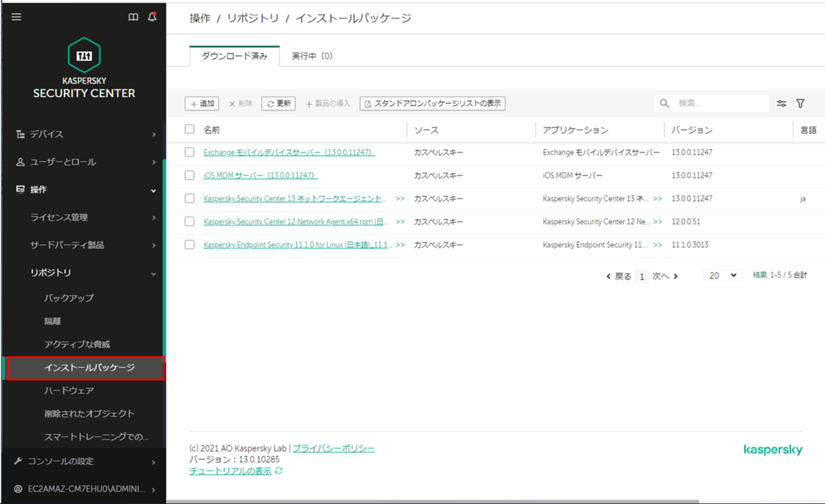Screen dimensions: 825x504
Task: Click the >> icon after Endpoint Security Linux name
Action: (x=400, y=245)
